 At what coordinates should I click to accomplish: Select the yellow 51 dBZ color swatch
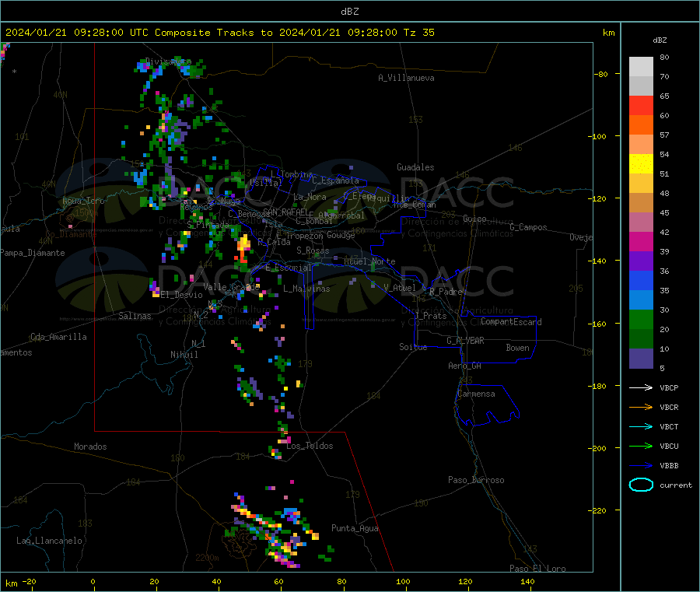tap(641, 164)
